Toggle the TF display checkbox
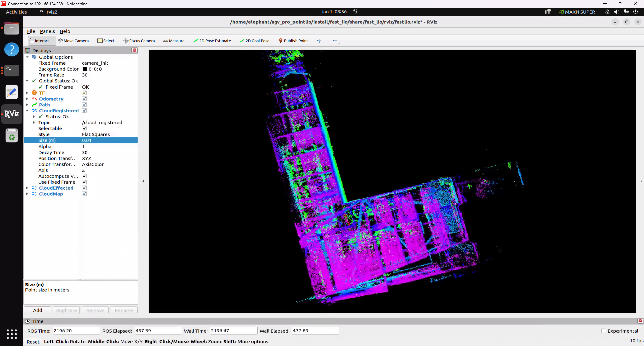This screenshot has height=346, width=644. tap(84, 93)
